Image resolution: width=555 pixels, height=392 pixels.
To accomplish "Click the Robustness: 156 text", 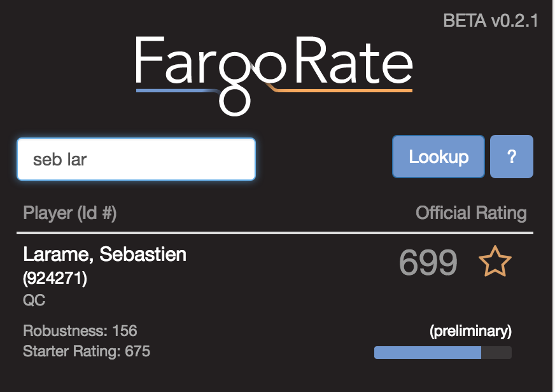I will [x=80, y=331].
